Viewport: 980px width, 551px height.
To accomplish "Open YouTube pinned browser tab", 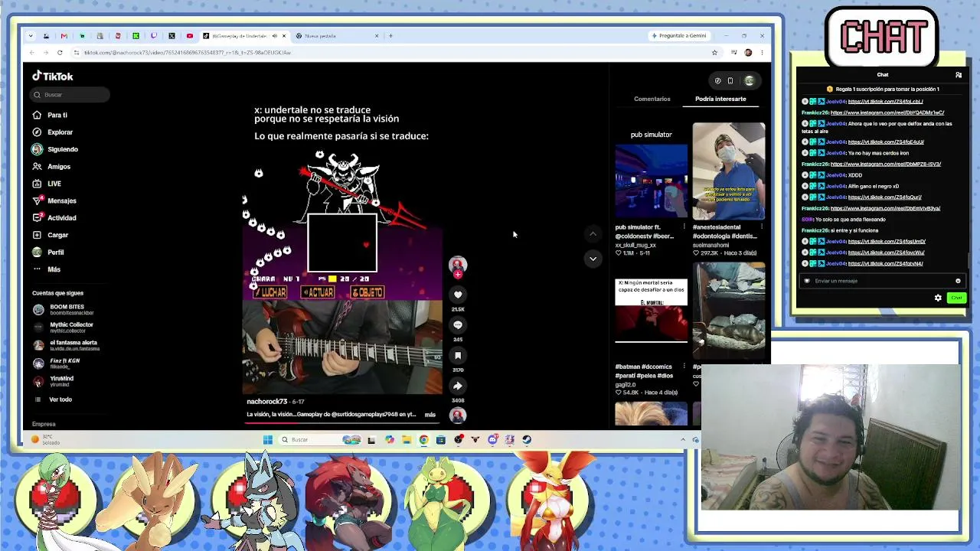I will pyautogui.click(x=190, y=36).
